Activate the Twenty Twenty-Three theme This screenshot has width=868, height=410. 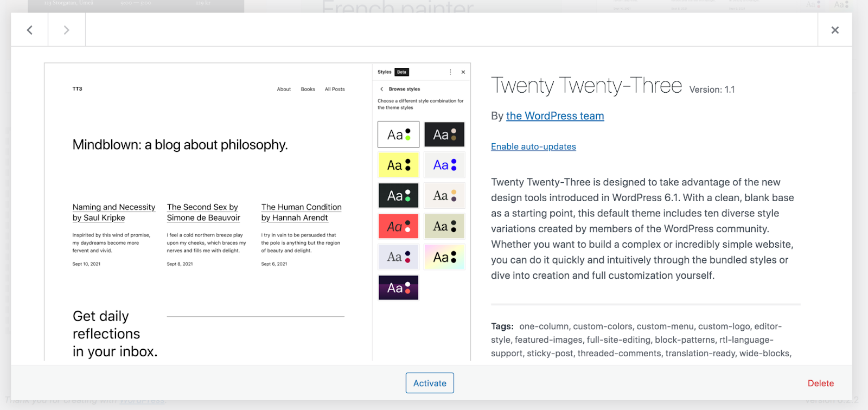[430, 383]
